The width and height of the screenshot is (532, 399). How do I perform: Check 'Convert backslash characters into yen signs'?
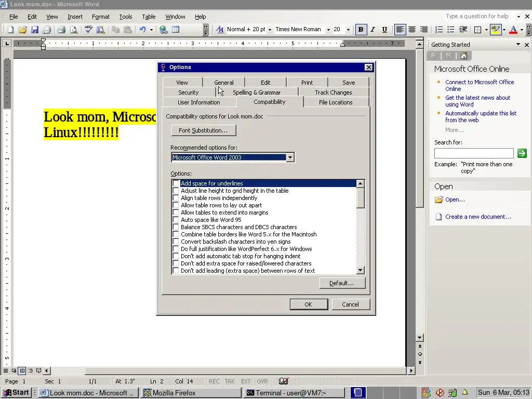click(176, 242)
